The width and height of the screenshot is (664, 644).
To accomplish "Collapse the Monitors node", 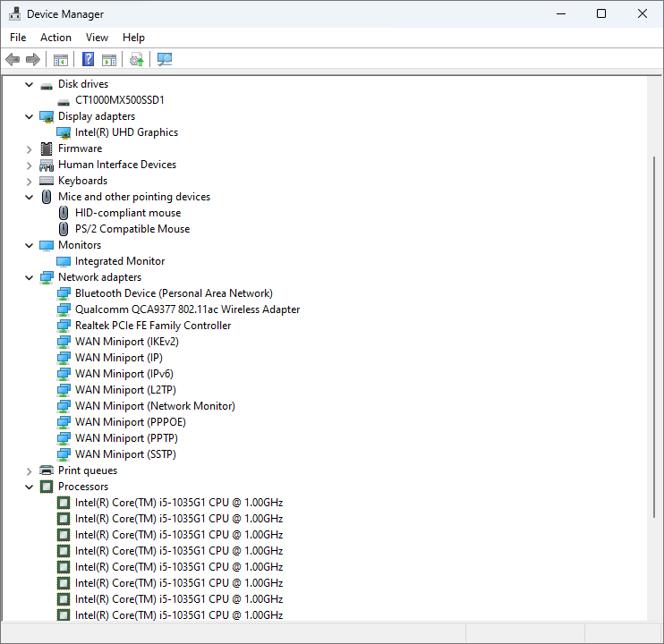I will pos(30,245).
